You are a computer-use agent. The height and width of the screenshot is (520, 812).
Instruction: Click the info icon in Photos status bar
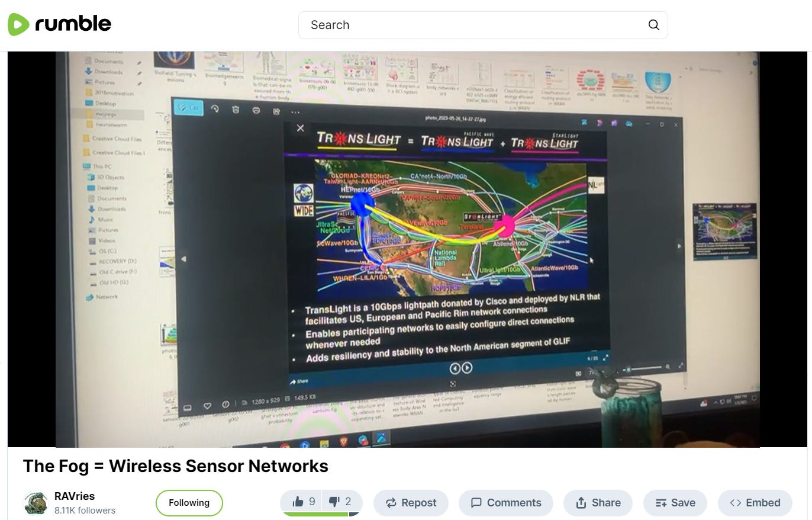pos(225,405)
